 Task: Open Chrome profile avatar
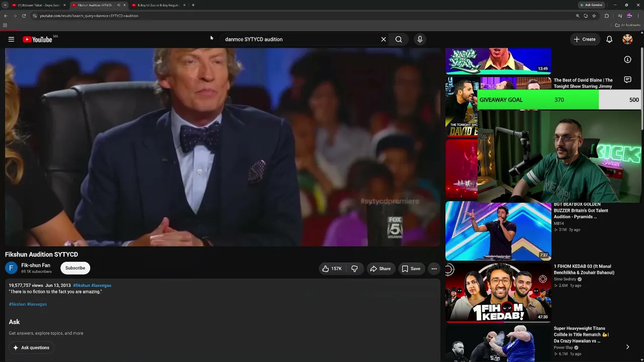coord(629,16)
